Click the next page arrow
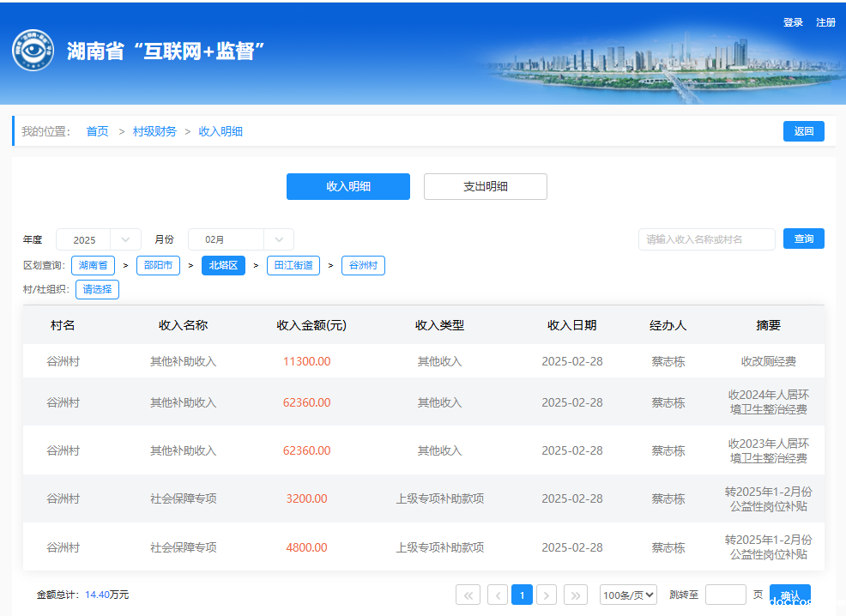846x616 pixels. [547, 595]
